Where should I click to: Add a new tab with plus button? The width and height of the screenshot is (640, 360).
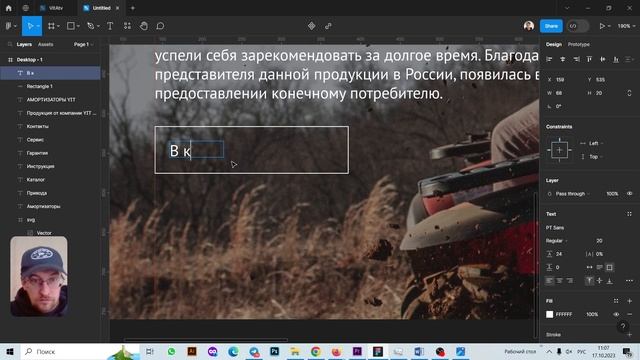point(133,8)
